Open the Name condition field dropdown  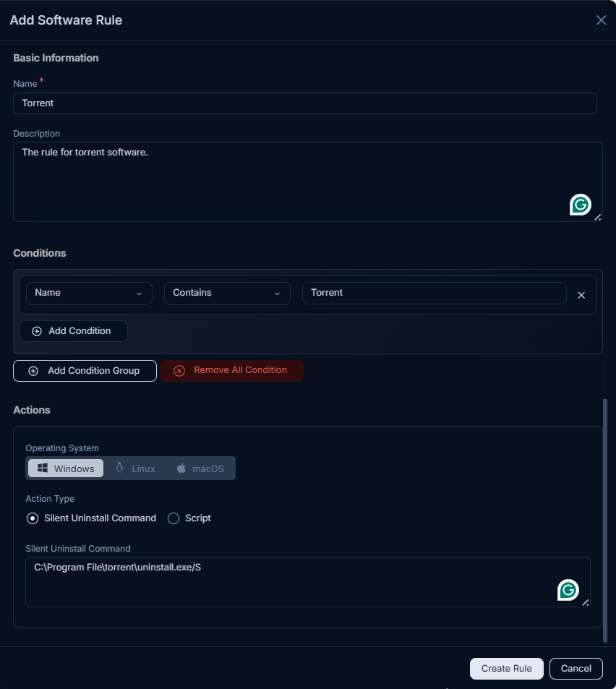[89, 293]
